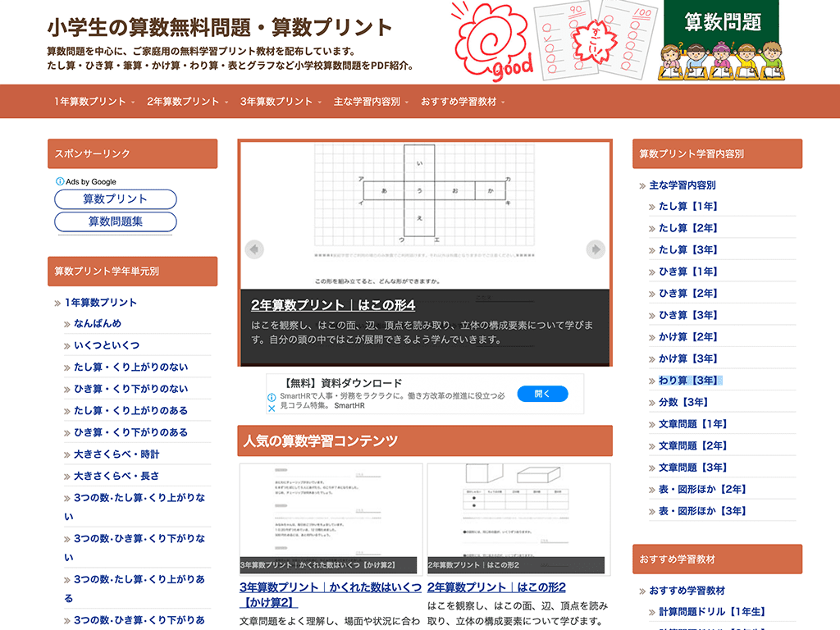840x630 pixels.
Task: Expand the おすすめ学習教材 nav menu
Action: pos(463,102)
